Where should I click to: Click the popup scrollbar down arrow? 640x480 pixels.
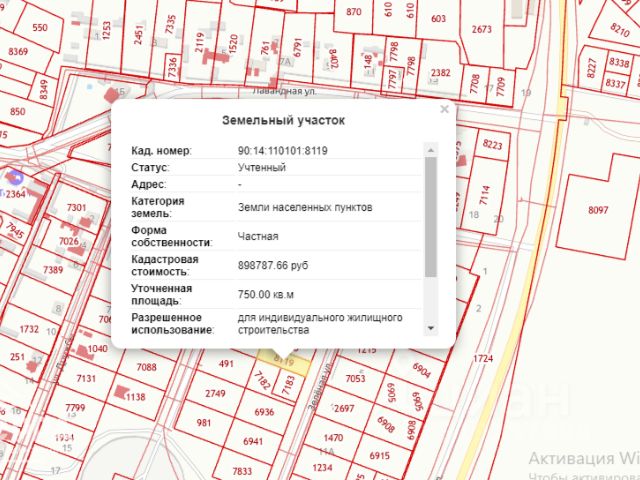click(431, 328)
